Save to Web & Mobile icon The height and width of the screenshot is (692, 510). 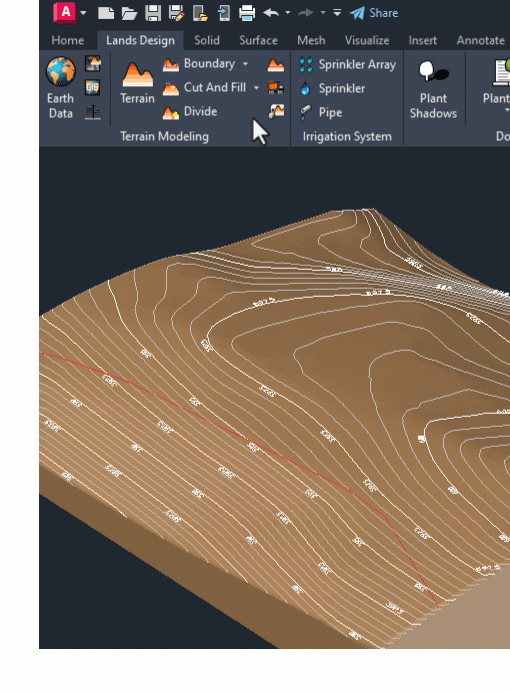click(224, 13)
